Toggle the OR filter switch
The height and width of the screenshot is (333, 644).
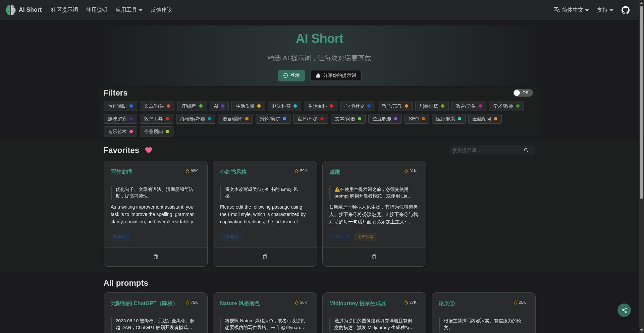click(x=523, y=93)
